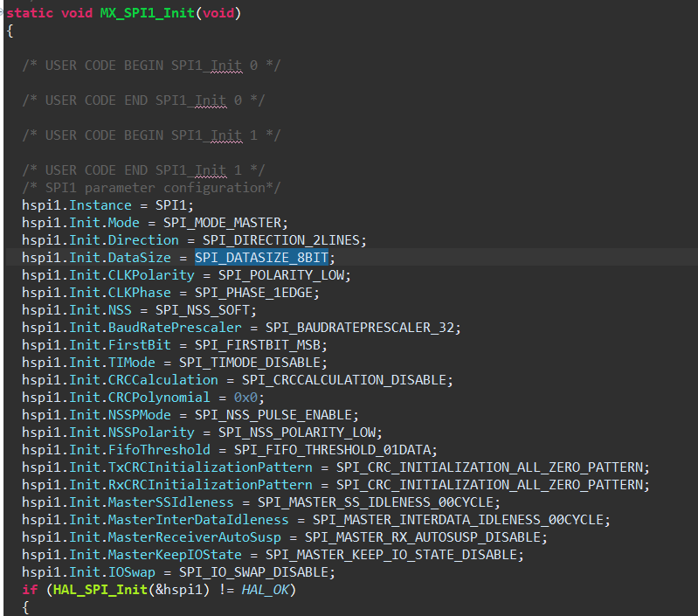This screenshot has height=616, width=698.
Task: Click the SPI_MODE_MASTER constant
Action: point(225,223)
